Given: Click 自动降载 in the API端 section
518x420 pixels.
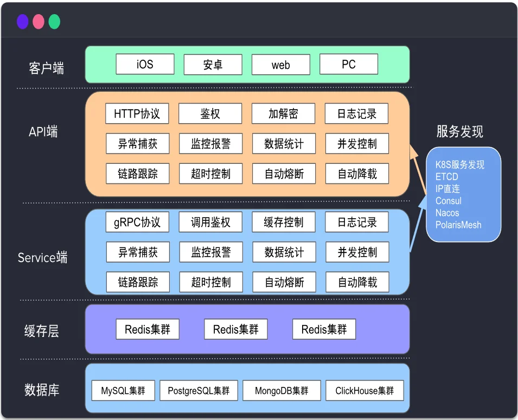Looking at the screenshot, I should 357,174.
